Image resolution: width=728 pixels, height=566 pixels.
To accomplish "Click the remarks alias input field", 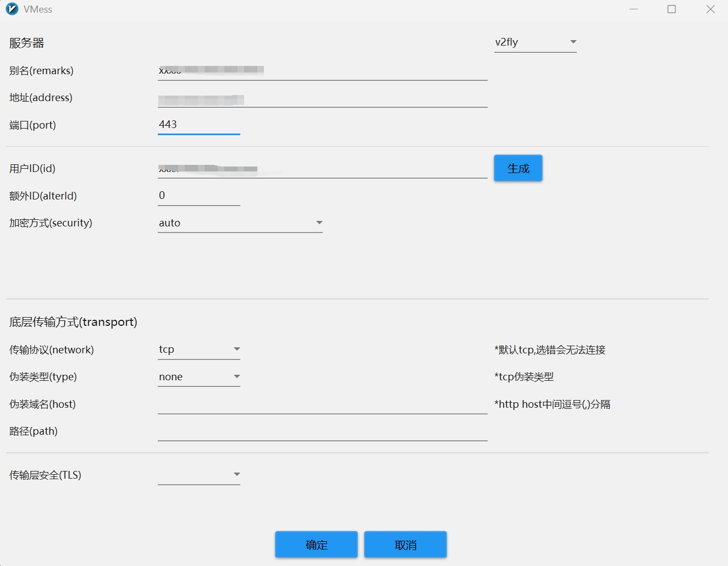I will pos(322,70).
